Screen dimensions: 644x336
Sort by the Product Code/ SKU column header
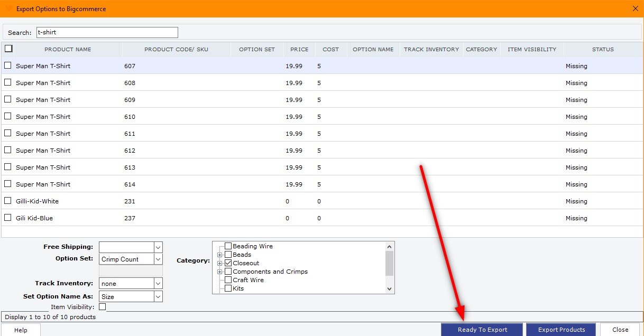tap(177, 49)
